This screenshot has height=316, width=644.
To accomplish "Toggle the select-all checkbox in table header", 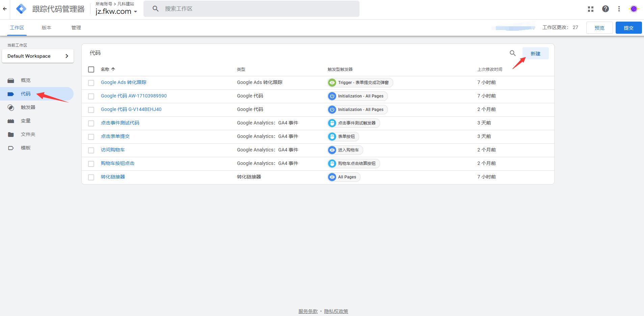I will [x=91, y=69].
